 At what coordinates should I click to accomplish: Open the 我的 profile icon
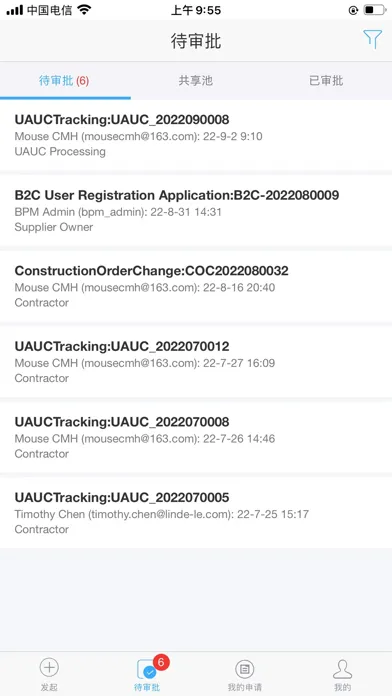click(342, 668)
